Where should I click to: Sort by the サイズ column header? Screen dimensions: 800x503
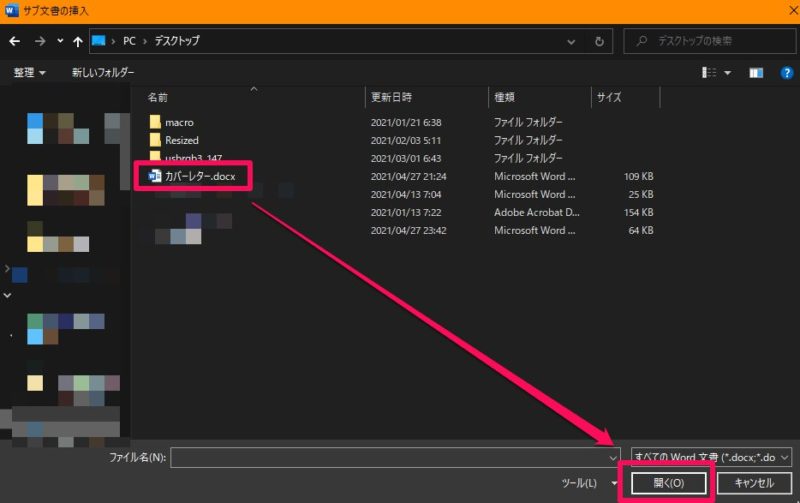(x=609, y=97)
